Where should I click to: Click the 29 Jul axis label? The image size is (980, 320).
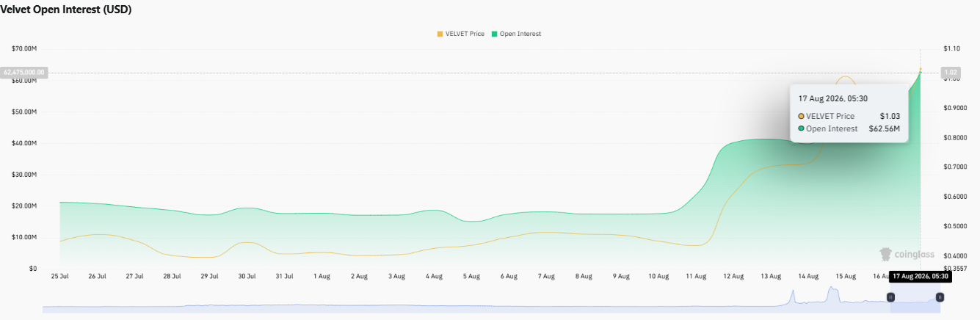click(209, 277)
